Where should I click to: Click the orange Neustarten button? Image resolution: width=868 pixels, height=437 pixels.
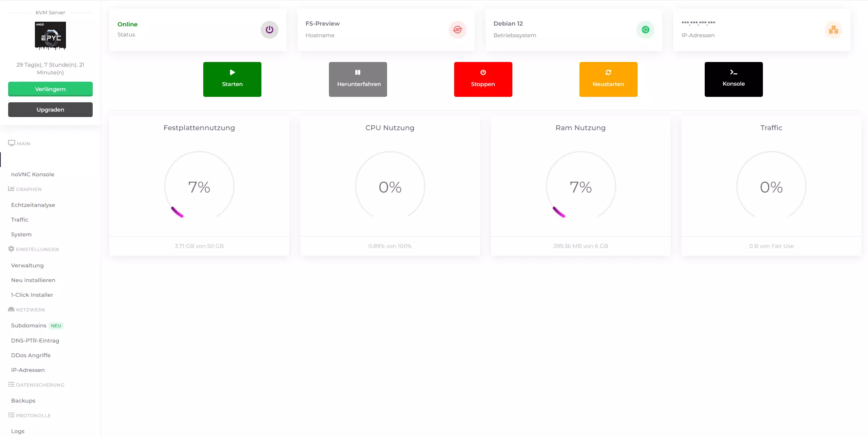click(608, 79)
